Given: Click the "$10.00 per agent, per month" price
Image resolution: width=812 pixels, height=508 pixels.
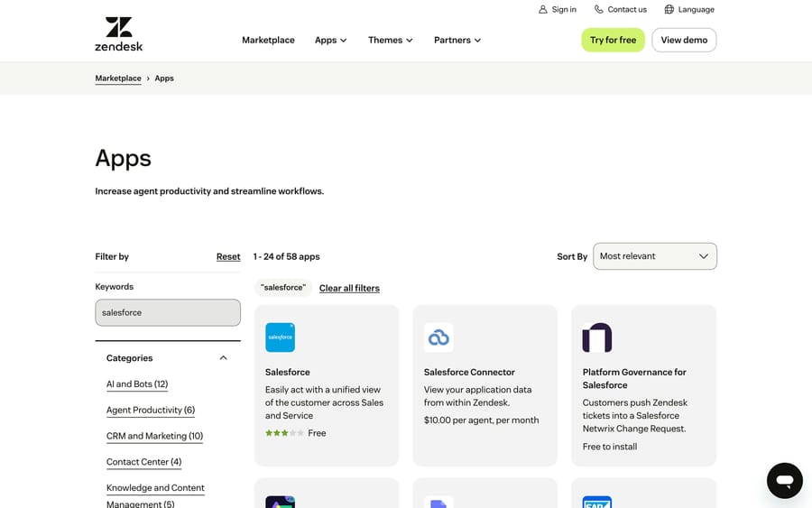Looking at the screenshot, I should coord(481,420).
